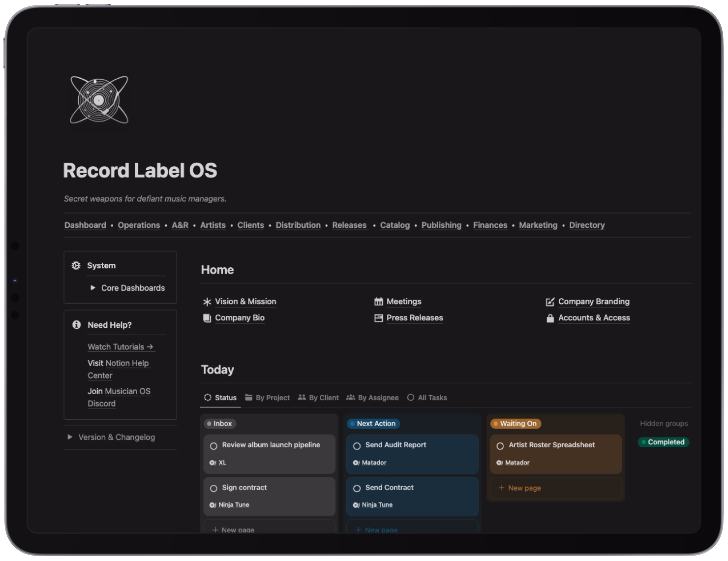
Task: Click the group icon on By Assignee tab
Action: (x=351, y=397)
